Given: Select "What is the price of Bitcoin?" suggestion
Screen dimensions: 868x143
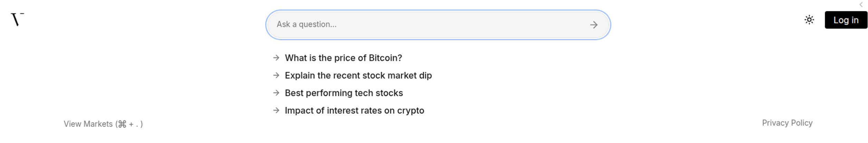Looking at the screenshot, I should (x=343, y=58).
